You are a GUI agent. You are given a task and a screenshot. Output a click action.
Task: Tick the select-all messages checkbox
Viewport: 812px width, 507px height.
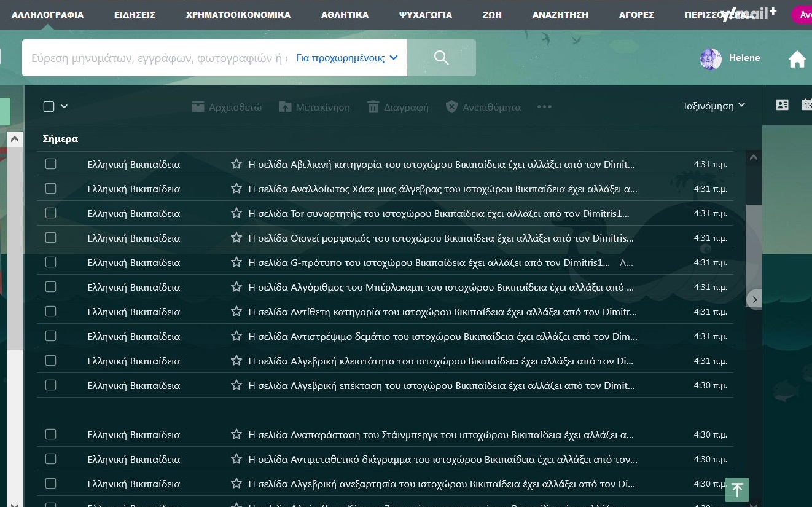coord(49,107)
